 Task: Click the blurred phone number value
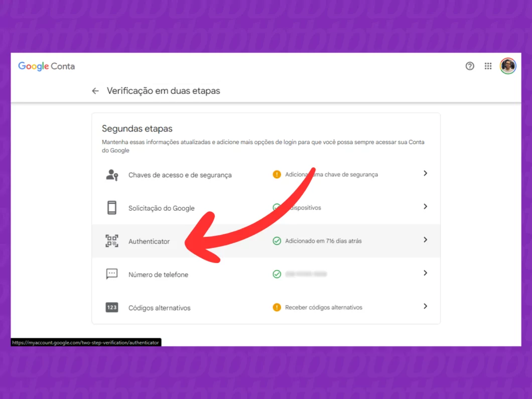(306, 274)
